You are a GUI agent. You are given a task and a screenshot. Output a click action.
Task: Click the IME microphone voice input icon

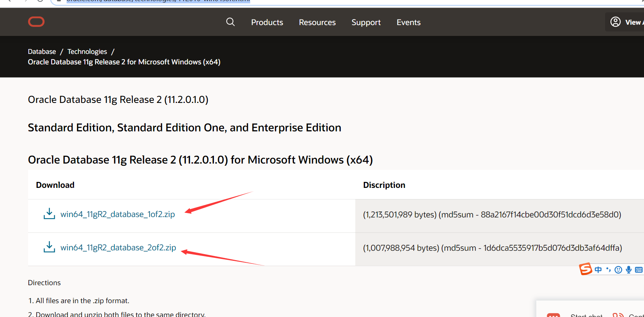629,270
